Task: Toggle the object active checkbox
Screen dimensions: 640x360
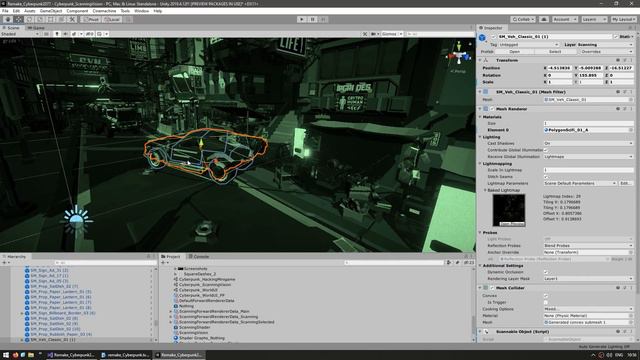Action: [x=493, y=37]
